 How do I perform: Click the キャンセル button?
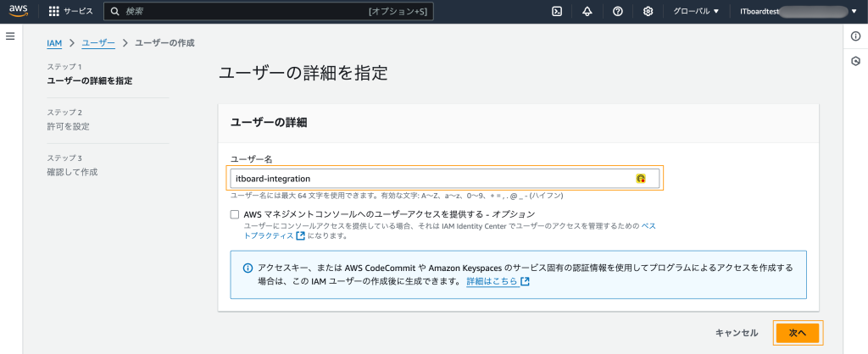[736, 333]
